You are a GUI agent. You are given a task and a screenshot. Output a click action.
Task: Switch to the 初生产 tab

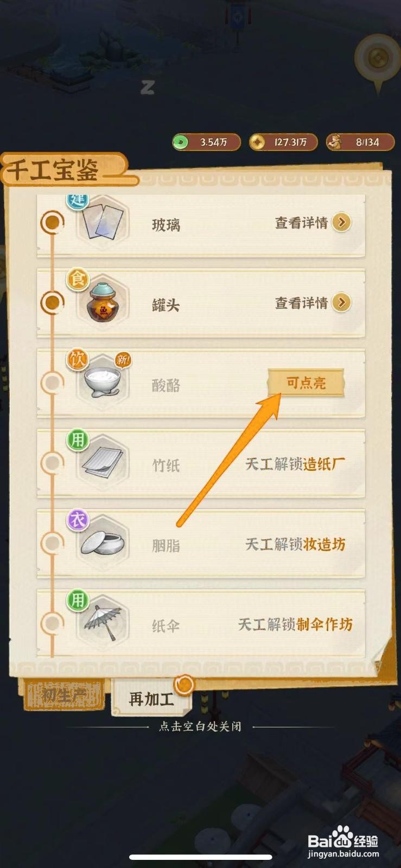pos(65,695)
